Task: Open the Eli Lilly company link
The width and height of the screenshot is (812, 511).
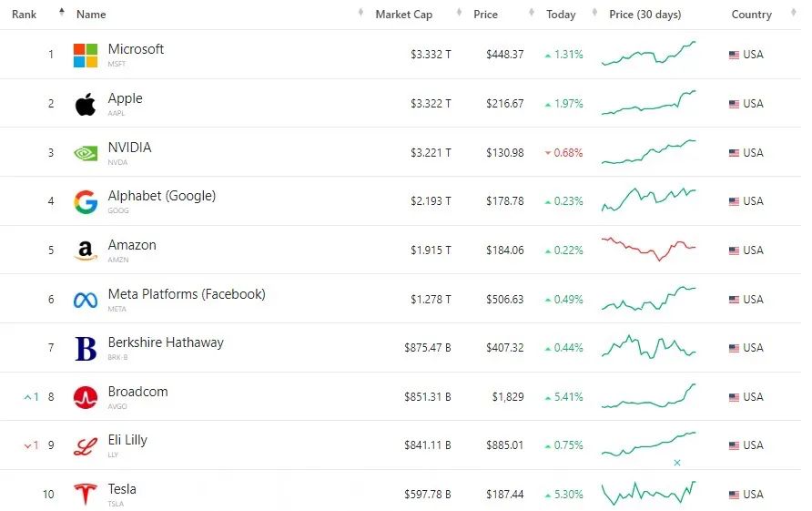Action: point(127,441)
